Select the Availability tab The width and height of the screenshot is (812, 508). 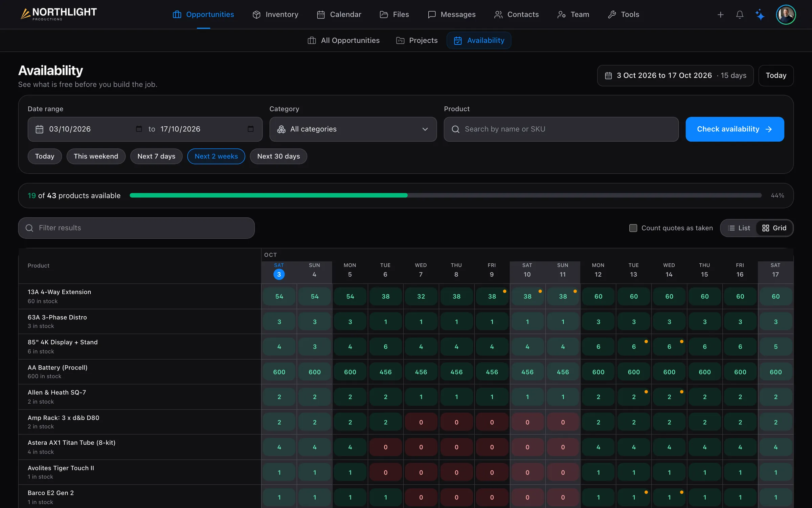tap(479, 40)
